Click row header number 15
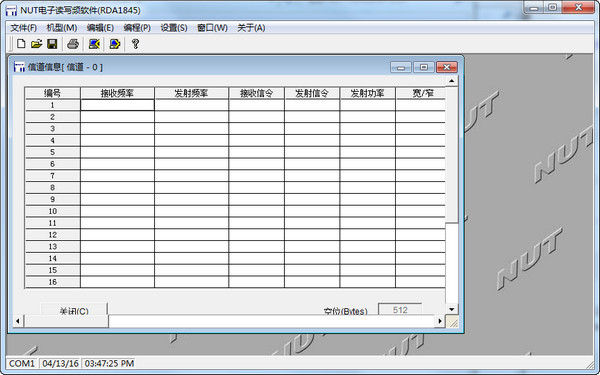Screen dimensions: 600x375 (x=52, y=270)
